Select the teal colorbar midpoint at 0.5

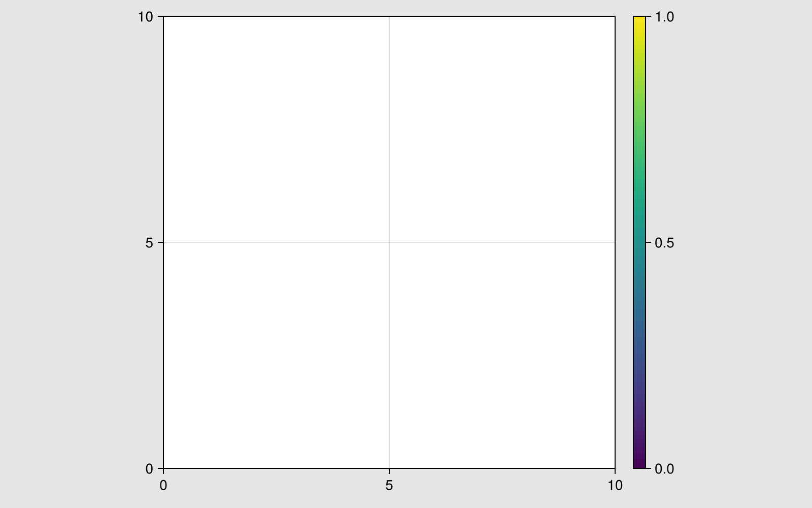click(x=639, y=242)
